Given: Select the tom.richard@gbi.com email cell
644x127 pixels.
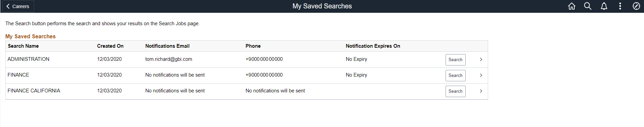Looking at the screenshot, I should coord(169,59).
